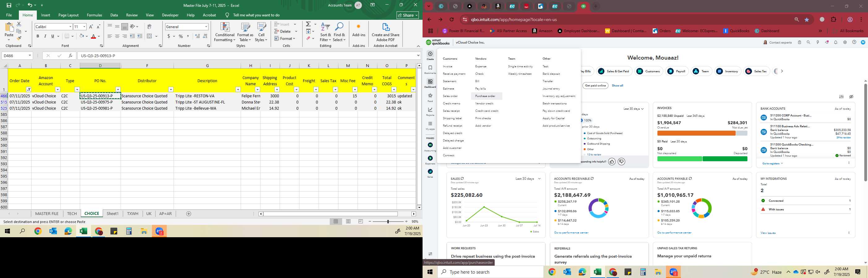Viewport: 868px width, 278px height.
Task: Click the Share button in Excel
Action: [408, 15]
